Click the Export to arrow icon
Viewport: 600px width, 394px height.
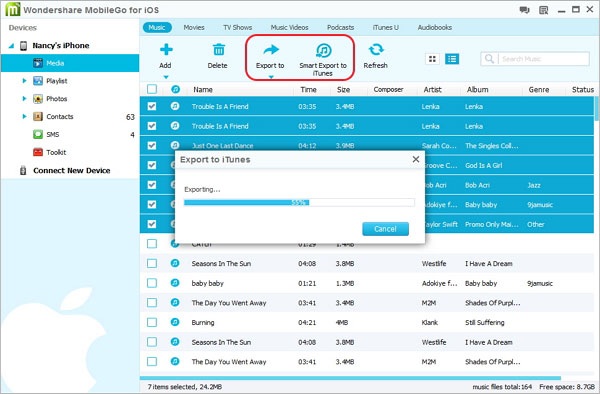click(271, 50)
